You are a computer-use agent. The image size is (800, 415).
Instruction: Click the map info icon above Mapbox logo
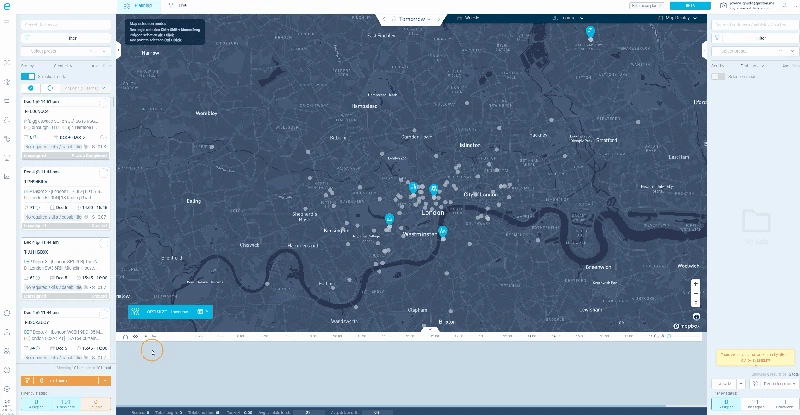coord(696,316)
